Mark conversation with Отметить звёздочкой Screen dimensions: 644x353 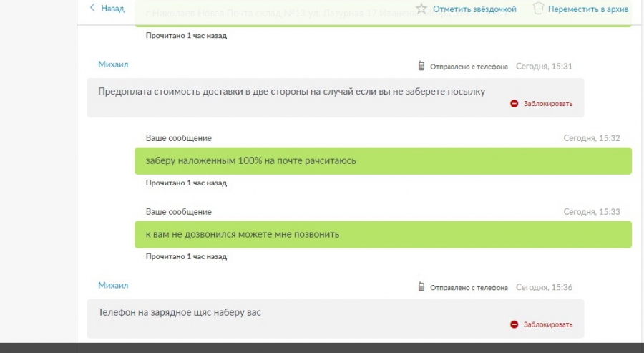(474, 9)
